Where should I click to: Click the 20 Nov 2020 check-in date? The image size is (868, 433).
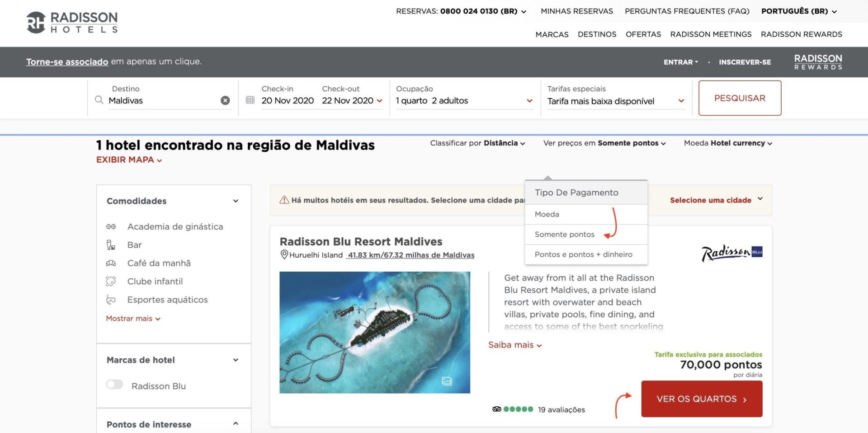click(x=288, y=100)
